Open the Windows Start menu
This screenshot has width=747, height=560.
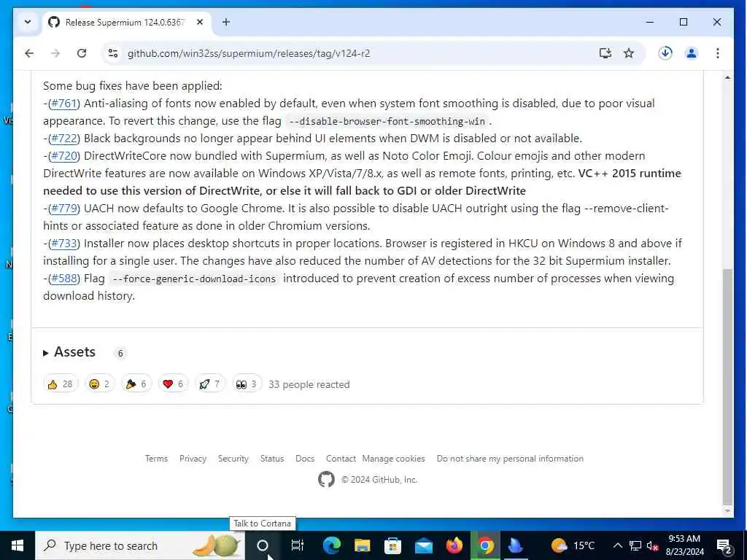coord(18,545)
